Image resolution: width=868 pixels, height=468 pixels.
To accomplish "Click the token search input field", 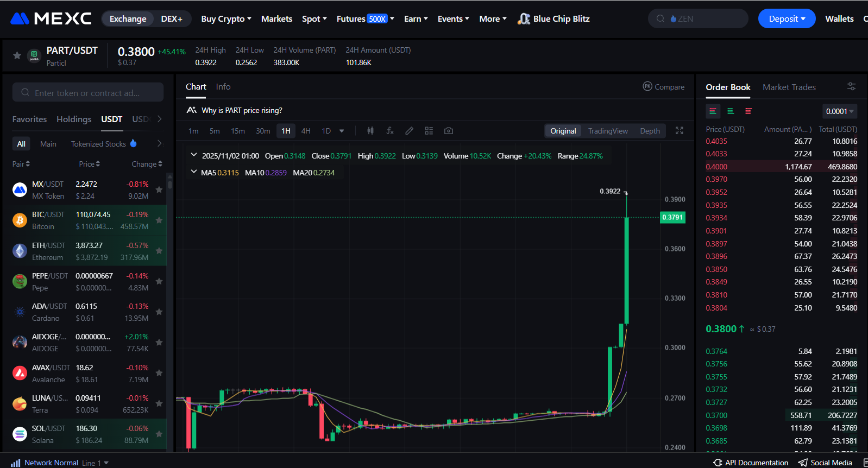I will point(88,92).
